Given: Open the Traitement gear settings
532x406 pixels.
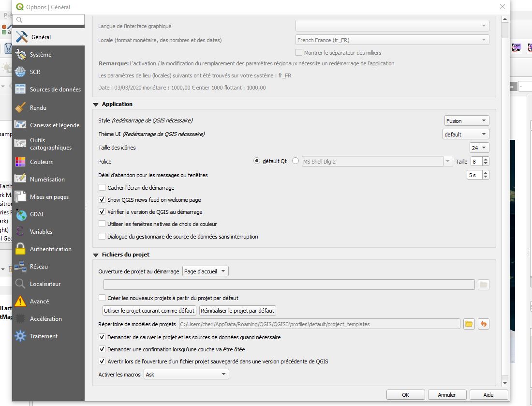Looking at the screenshot, I should point(19,336).
